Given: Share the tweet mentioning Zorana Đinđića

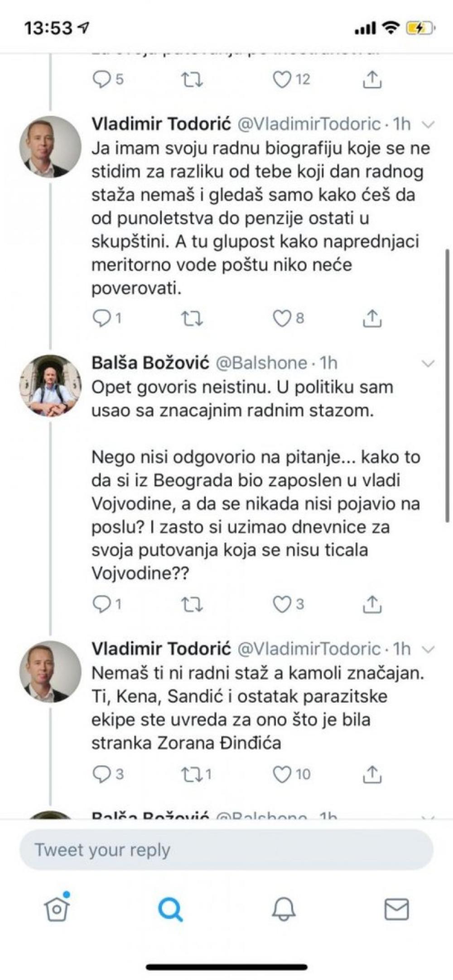Looking at the screenshot, I should (x=372, y=774).
